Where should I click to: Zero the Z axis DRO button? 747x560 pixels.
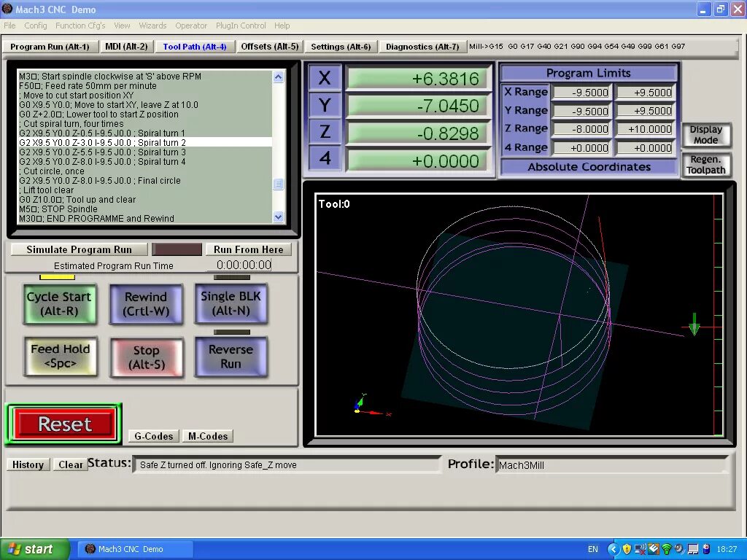[x=325, y=132]
